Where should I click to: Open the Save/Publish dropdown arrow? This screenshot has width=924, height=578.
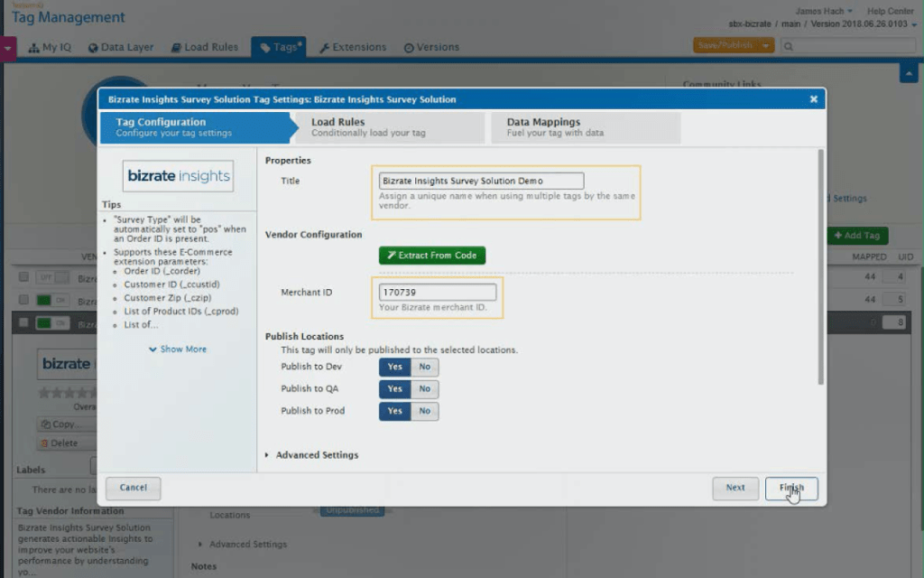coord(767,46)
